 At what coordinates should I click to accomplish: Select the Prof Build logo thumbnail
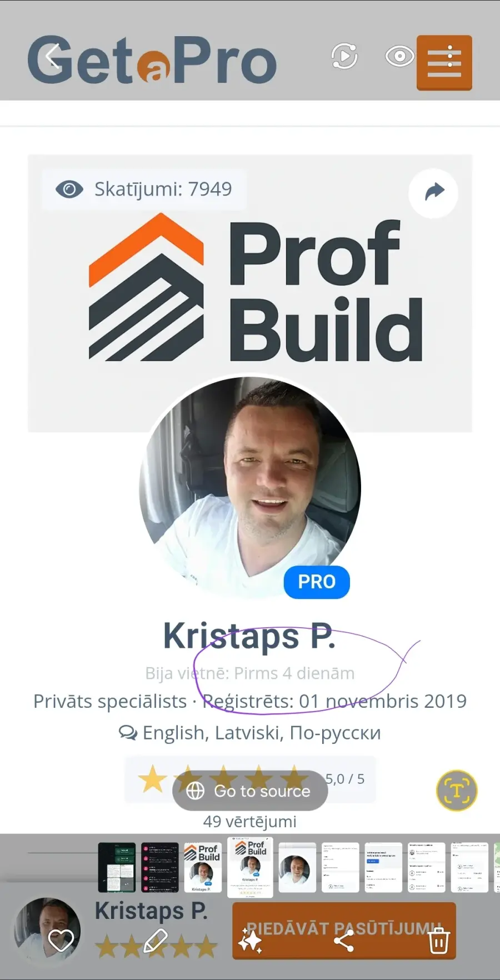(203, 867)
